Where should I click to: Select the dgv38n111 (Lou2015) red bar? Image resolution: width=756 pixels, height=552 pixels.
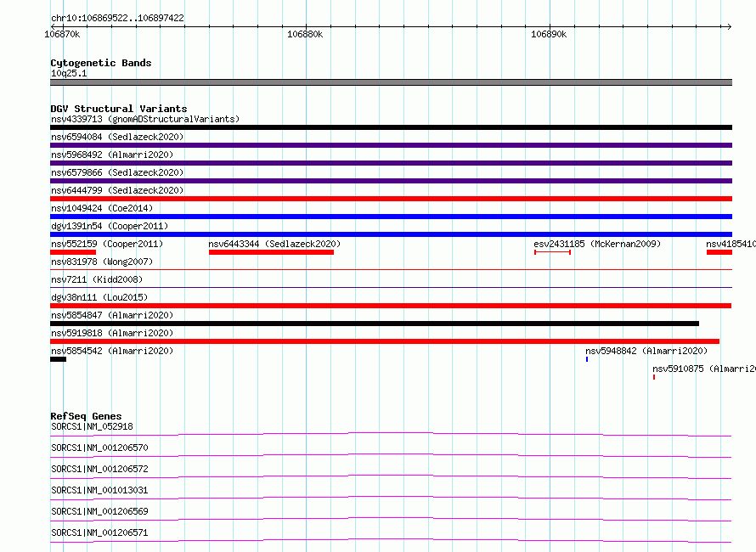pyautogui.click(x=391, y=306)
